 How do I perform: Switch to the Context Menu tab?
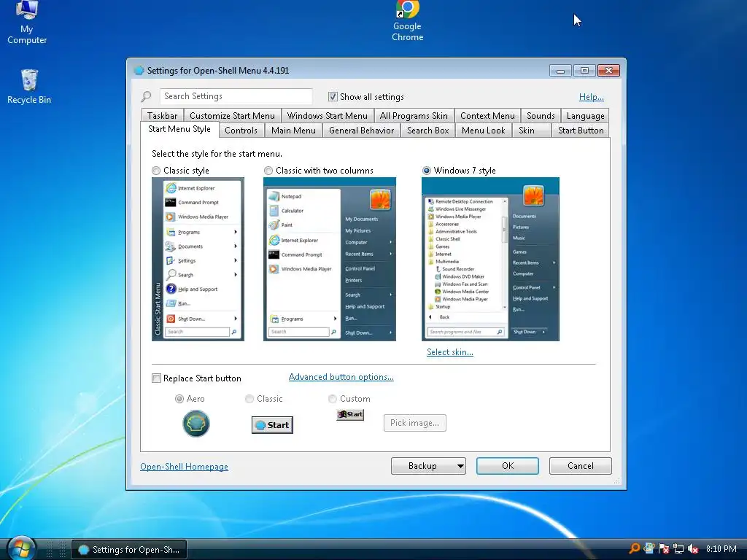coord(487,116)
